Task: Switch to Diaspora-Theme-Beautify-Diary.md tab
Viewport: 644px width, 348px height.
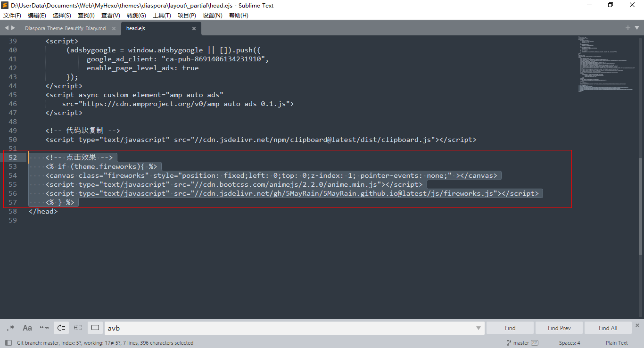Action: click(x=65, y=28)
